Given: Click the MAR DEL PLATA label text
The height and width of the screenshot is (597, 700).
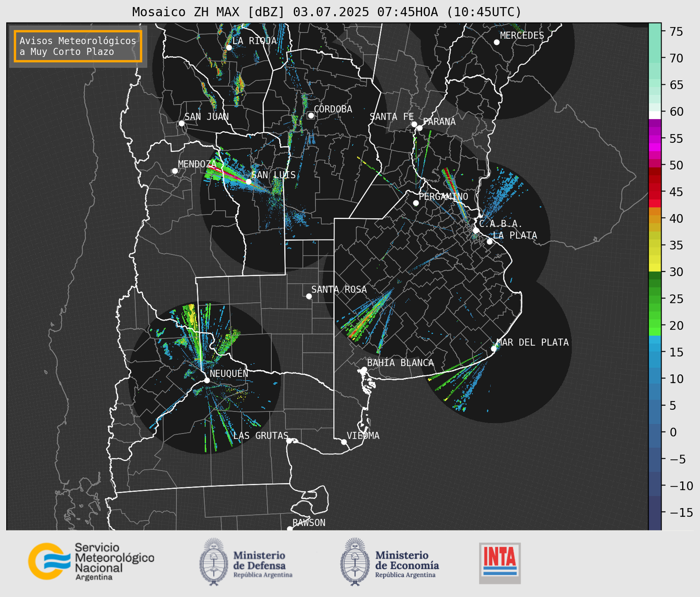Looking at the screenshot, I should point(532,343).
